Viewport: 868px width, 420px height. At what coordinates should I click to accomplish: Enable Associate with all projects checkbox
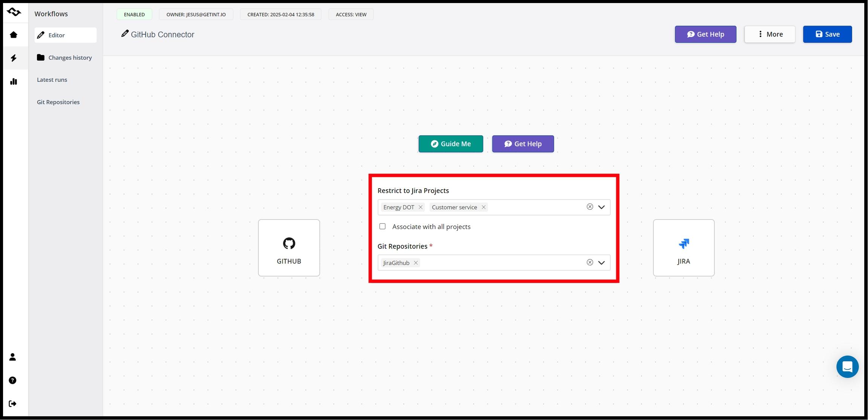point(382,227)
